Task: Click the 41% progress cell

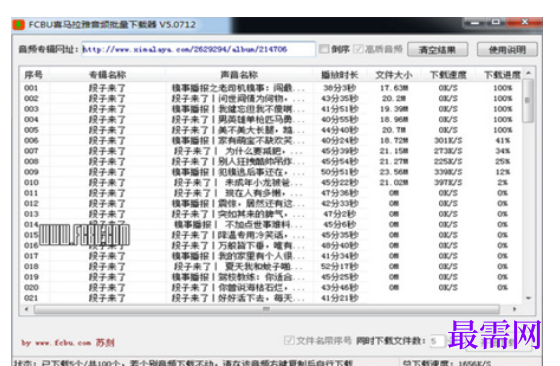Action: coord(502,140)
